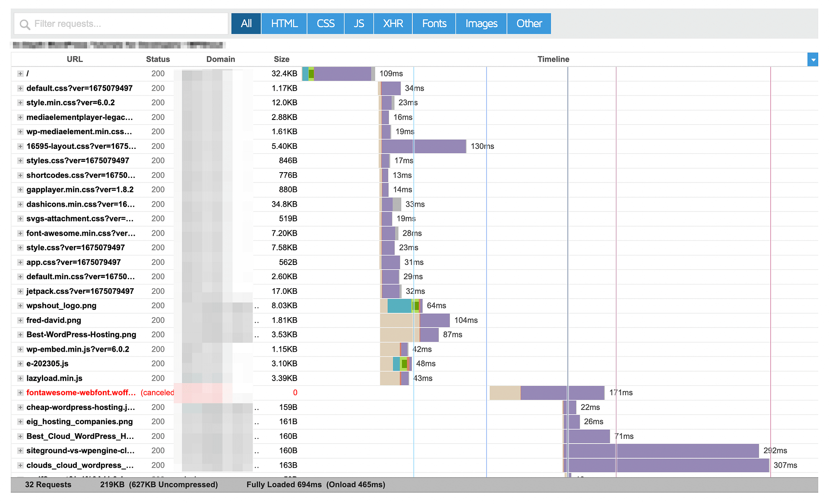Expand the root URL request row
Viewport: 829px width, 504px height.
click(x=20, y=73)
